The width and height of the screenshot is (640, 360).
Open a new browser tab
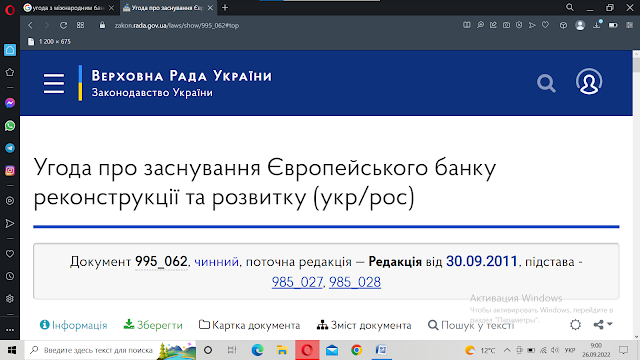(225, 8)
